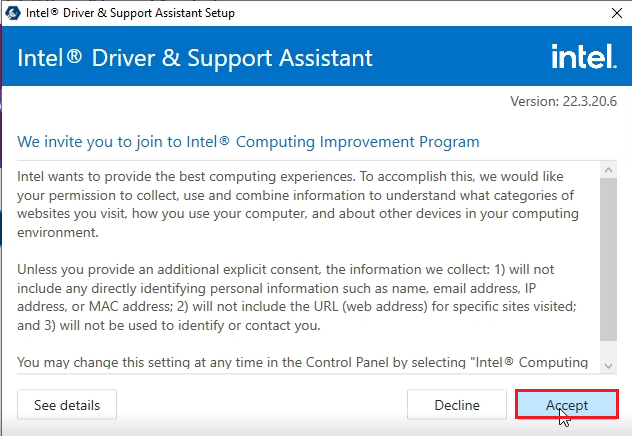Click the Intel logo in header
Screen dimensions: 632x436
(584, 57)
